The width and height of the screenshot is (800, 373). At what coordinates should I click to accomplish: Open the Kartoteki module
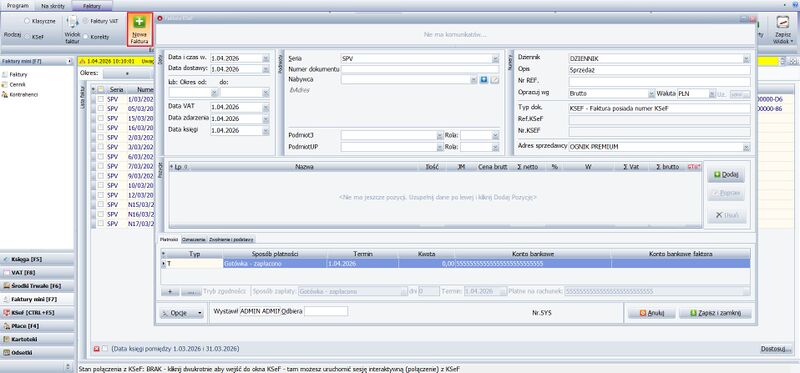pos(37,339)
